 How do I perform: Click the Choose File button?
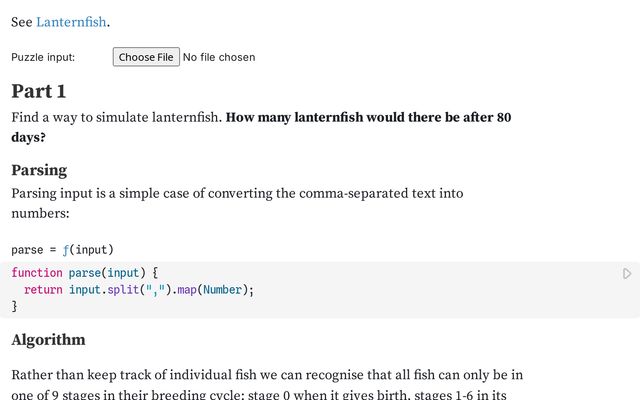click(146, 57)
